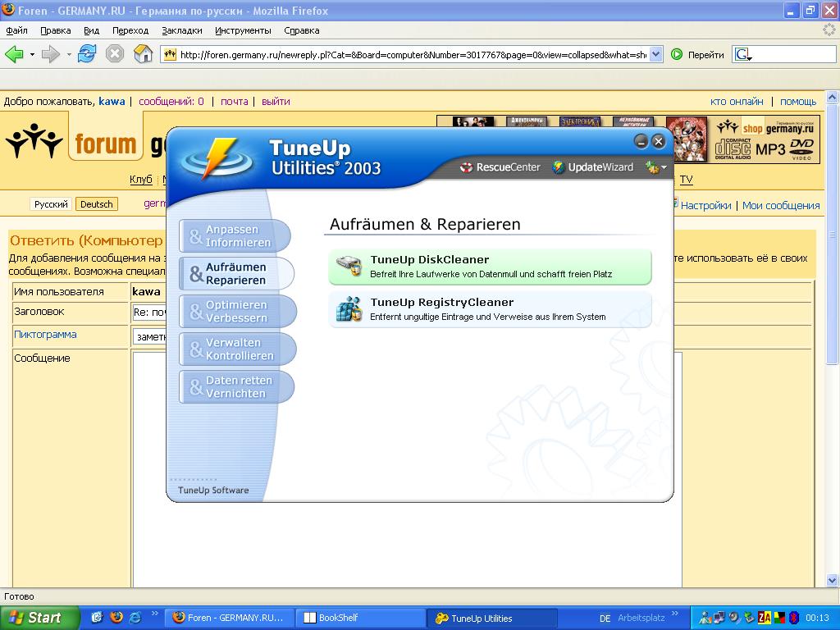This screenshot has height=630, width=840.
Task: Open the Справка menu
Action: pos(302,30)
